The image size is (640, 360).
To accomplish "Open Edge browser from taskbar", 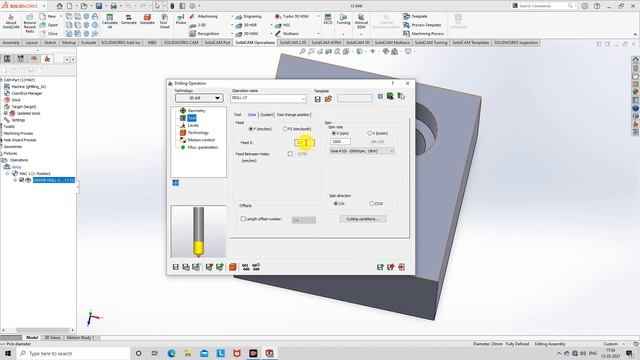I will 171,353.
